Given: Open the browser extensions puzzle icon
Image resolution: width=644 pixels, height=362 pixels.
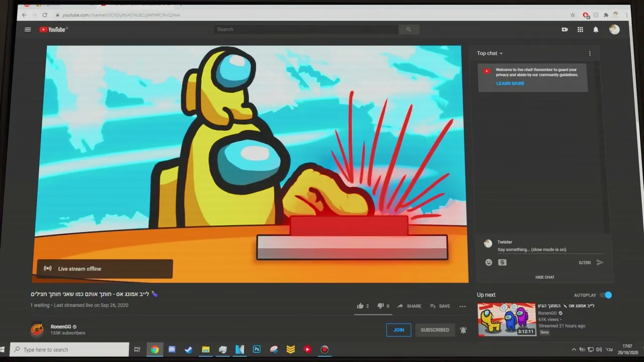Looking at the screenshot, I should point(606,15).
